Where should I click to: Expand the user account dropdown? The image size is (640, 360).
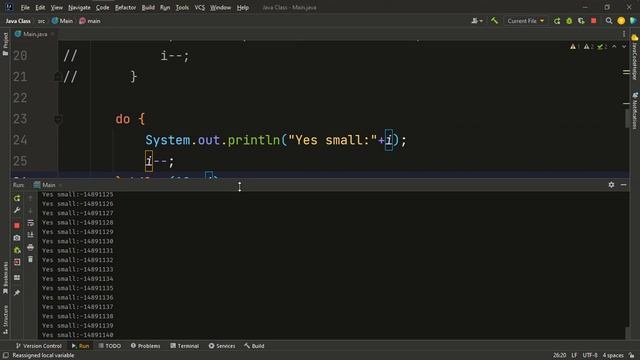point(477,21)
